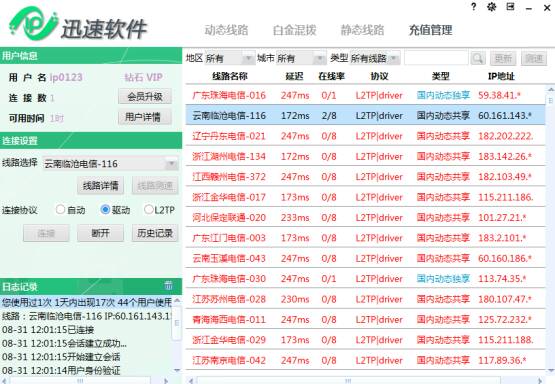Select the 驱动 protocol radio button
The width and height of the screenshot is (555, 384).
(105, 210)
